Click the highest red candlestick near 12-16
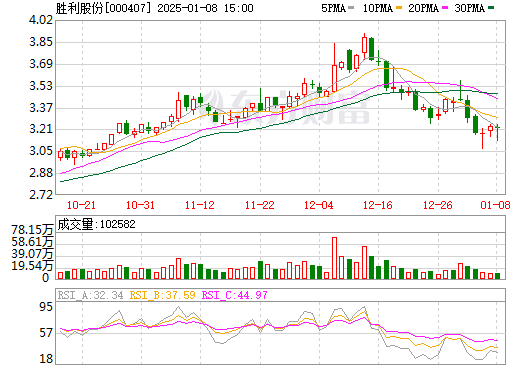520x365 pixels. 364,45
